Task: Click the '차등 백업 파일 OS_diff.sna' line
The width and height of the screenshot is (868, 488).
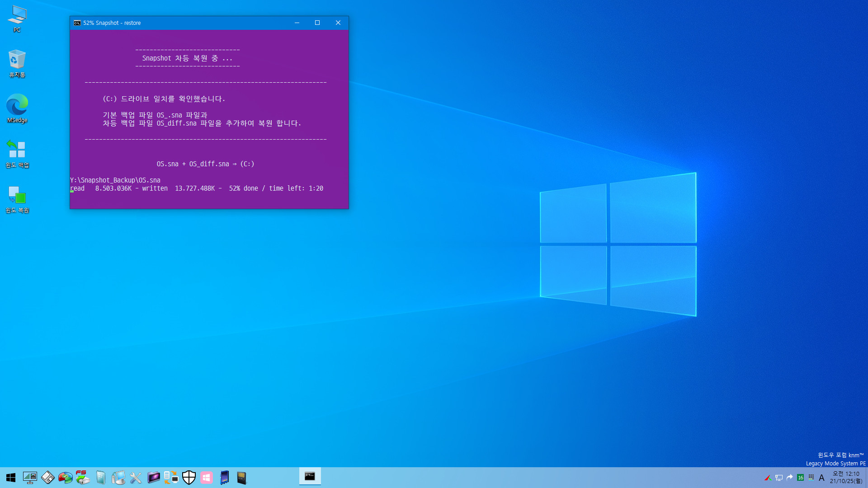Action: (202, 123)
